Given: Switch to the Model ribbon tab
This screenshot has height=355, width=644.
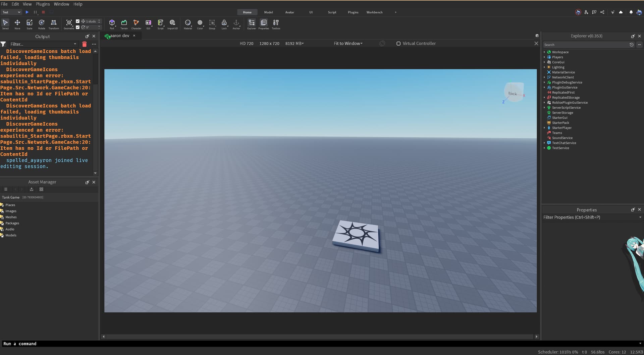Looking at the screenshot, I should point(268,12).
